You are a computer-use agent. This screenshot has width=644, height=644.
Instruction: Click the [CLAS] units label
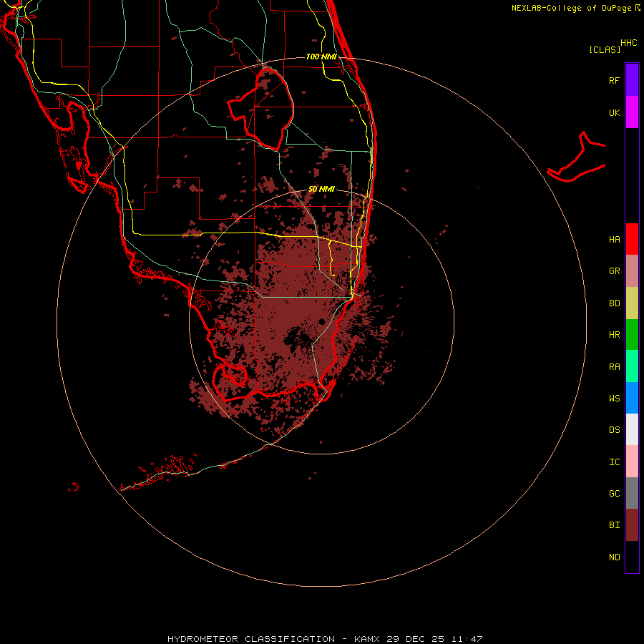tap(605, 49)
